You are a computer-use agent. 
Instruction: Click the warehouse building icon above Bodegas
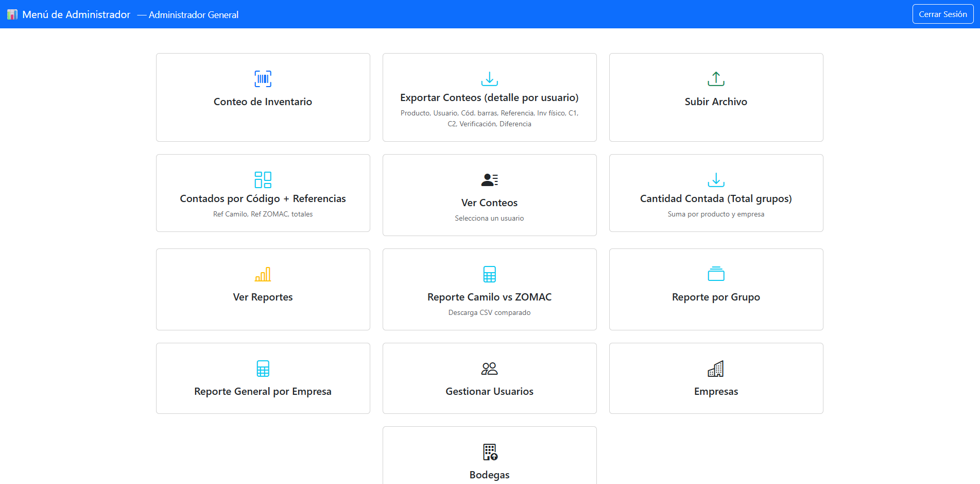click(x=490, y=452)
